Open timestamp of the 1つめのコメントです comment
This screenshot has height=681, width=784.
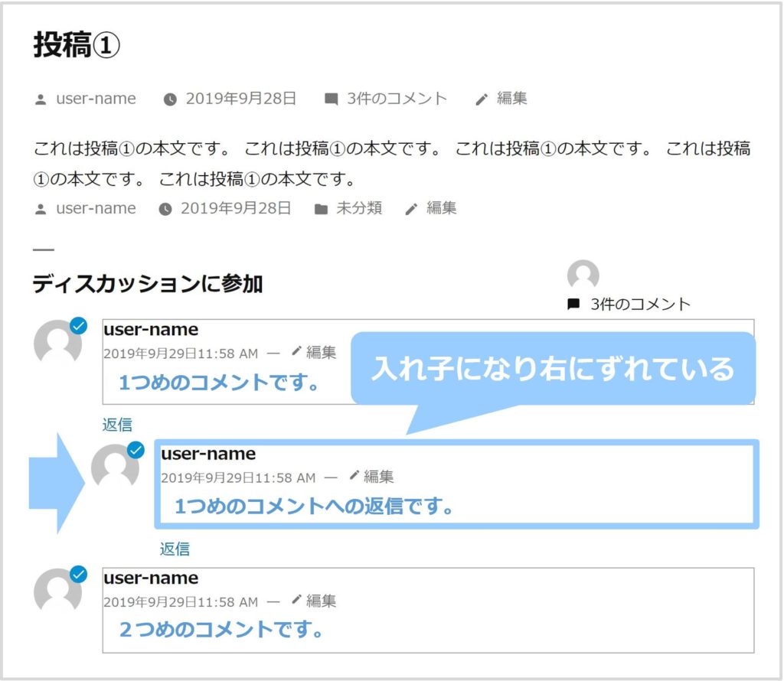[x=181, y=354]
